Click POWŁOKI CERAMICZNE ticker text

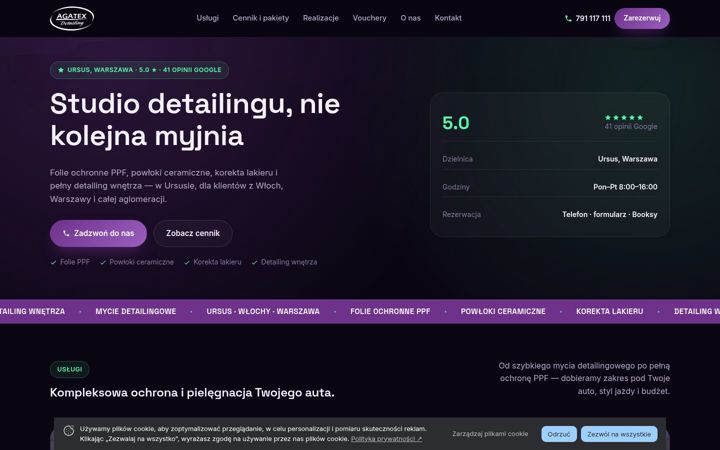(x=503, y=311)
